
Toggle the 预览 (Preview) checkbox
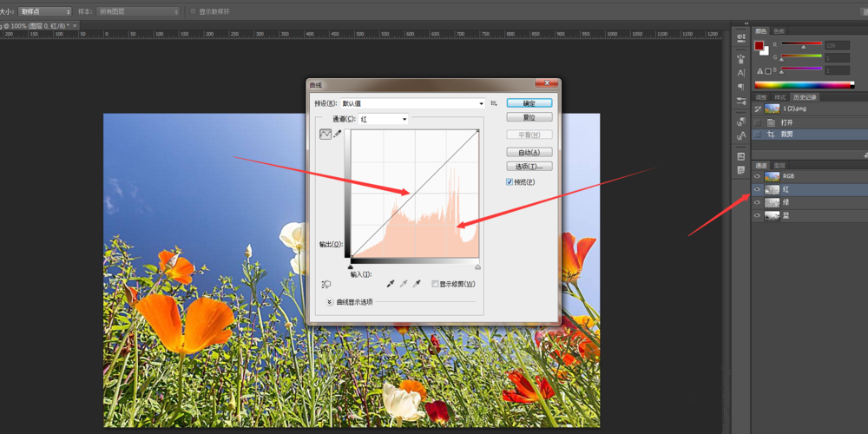click(510, 182)
